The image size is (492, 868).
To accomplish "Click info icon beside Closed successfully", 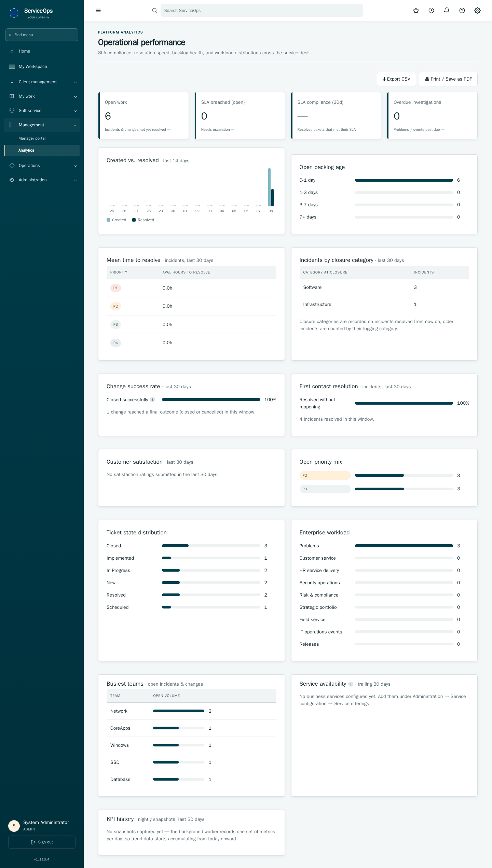I will point(152,400).
